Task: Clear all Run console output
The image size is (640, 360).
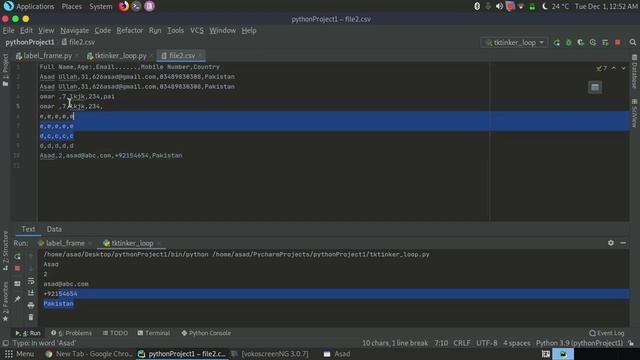Action: 31,317
